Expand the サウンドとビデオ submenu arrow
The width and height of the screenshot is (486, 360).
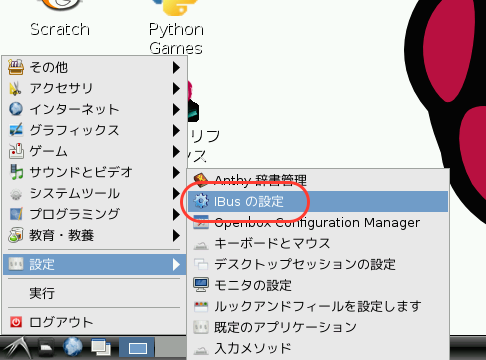(176, 172)
